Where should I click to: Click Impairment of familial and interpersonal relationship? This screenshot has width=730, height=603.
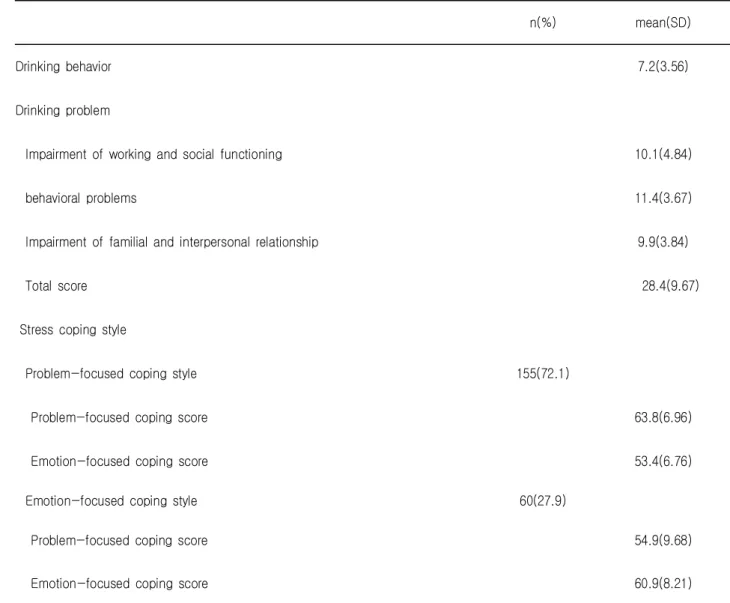[172, 242]
